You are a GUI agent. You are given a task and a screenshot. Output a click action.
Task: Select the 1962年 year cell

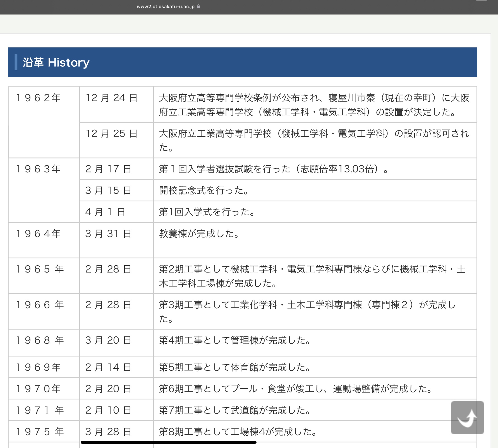44,122
